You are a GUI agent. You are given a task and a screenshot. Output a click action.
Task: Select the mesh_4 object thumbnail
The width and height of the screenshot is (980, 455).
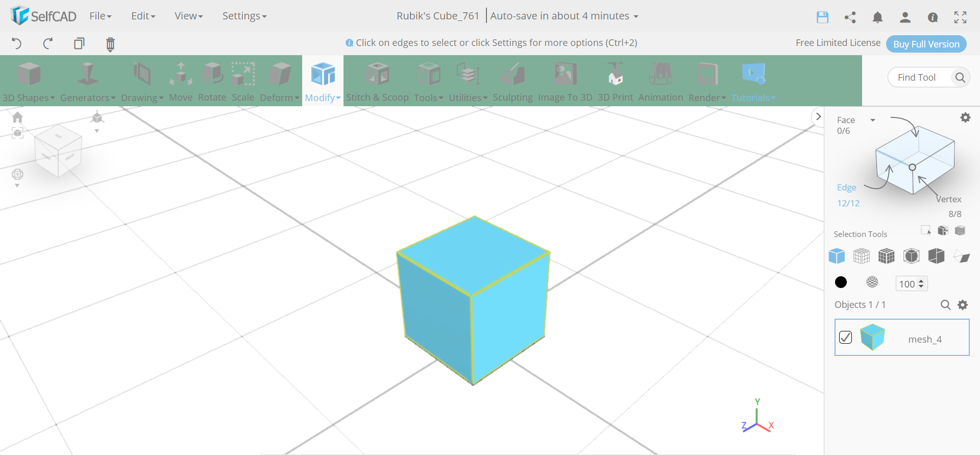point(872,337)
